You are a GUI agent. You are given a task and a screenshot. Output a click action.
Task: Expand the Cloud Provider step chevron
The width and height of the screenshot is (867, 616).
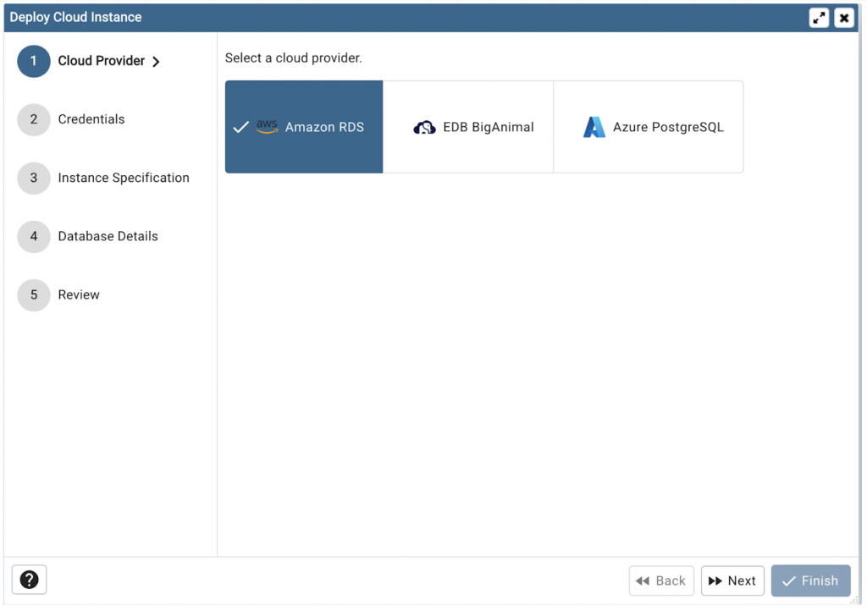click(156, 61)
